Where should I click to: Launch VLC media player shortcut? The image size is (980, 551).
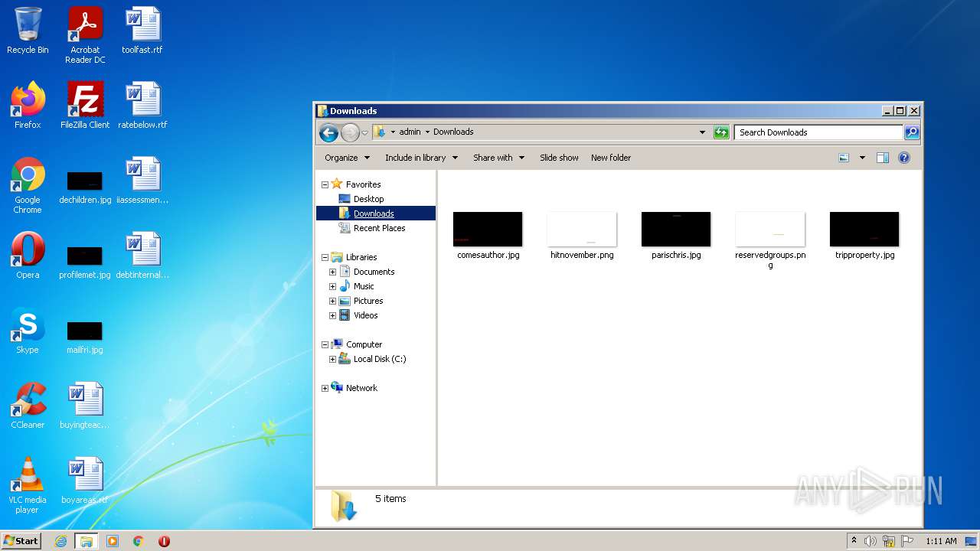[28, 485]
